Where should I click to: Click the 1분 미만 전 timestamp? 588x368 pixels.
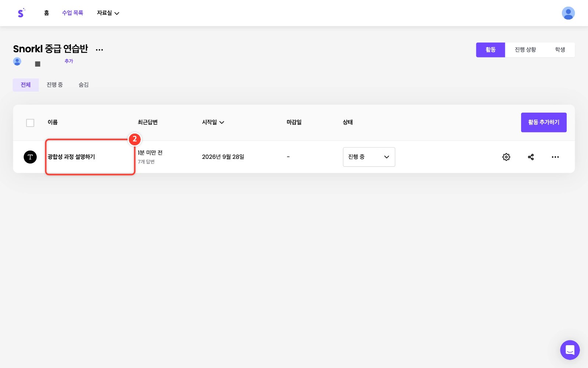150,153
